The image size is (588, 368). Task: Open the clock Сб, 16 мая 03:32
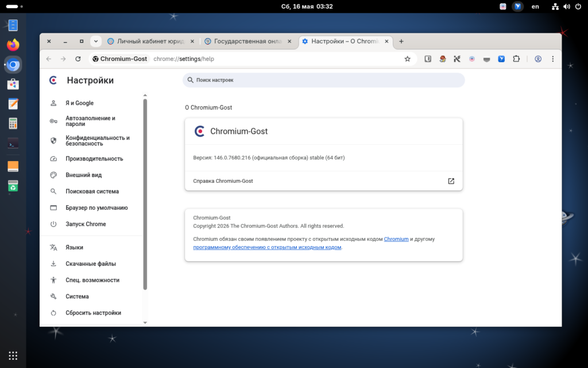coord(307,6)
